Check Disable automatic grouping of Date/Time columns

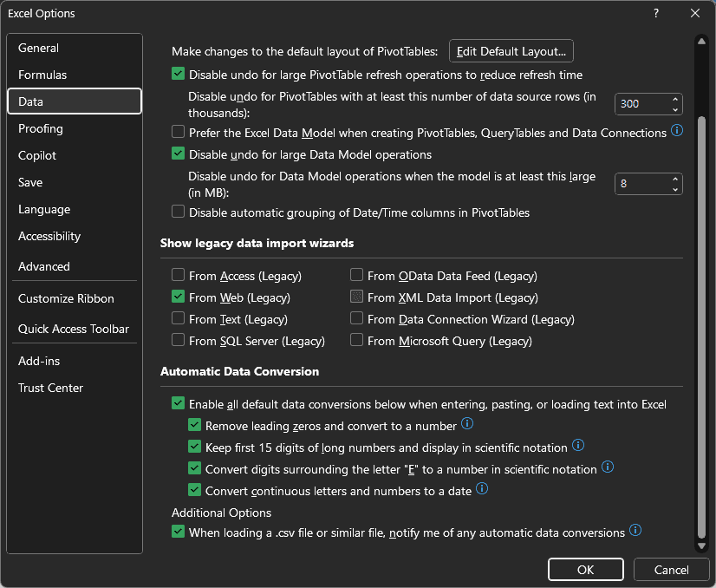[178, 212]
